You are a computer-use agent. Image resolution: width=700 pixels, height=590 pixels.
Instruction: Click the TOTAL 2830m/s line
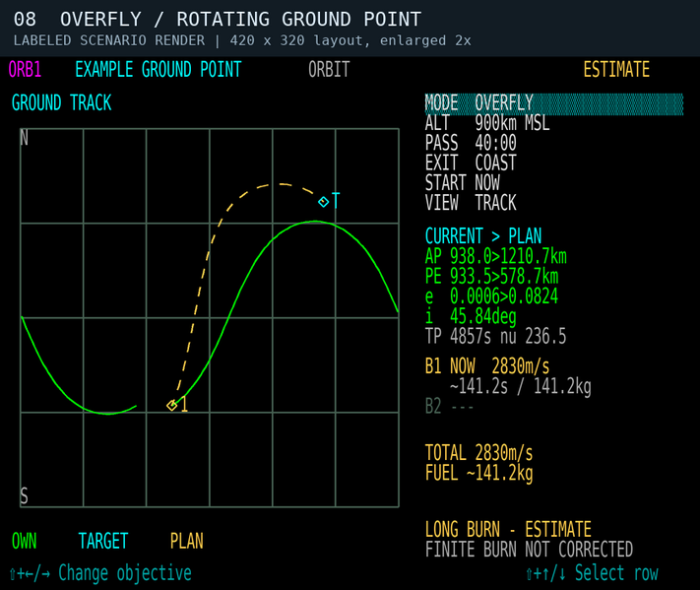[x=479, y=453]
